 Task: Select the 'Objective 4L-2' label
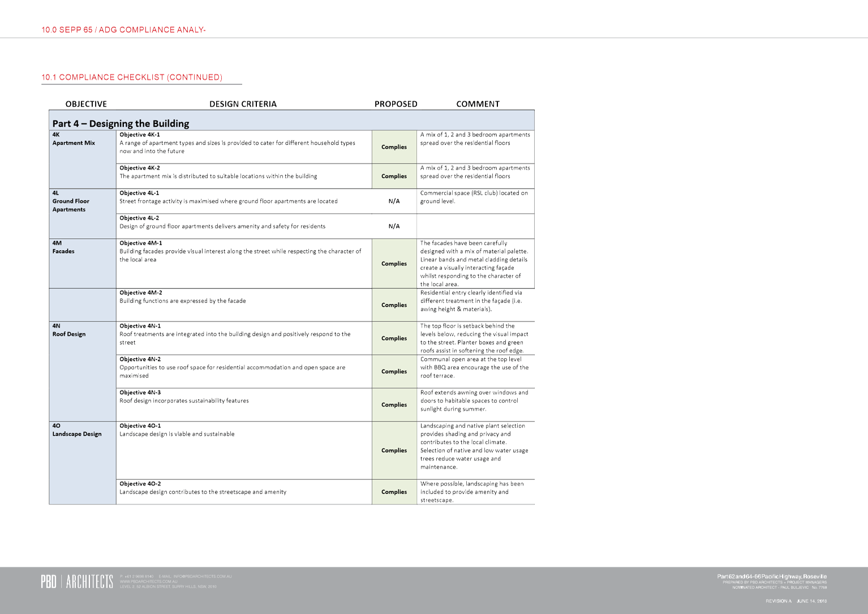coord(139,218)
